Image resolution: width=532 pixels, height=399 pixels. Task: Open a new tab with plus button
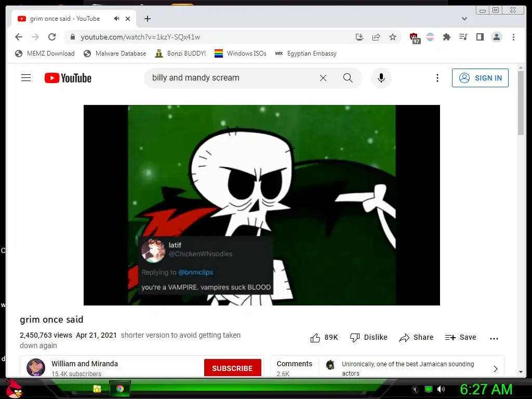tap(147, 19)
